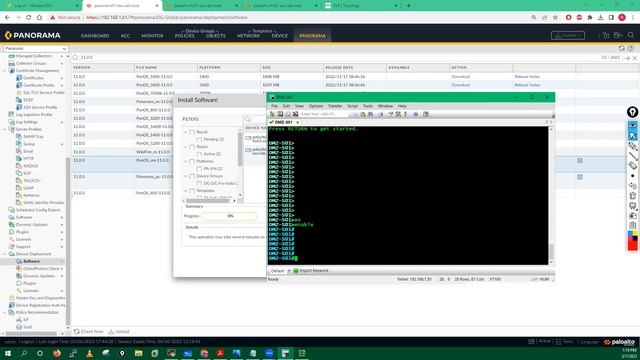Open the POLICIES tab
Screen dimensions: 640x360
pos(184,36)
